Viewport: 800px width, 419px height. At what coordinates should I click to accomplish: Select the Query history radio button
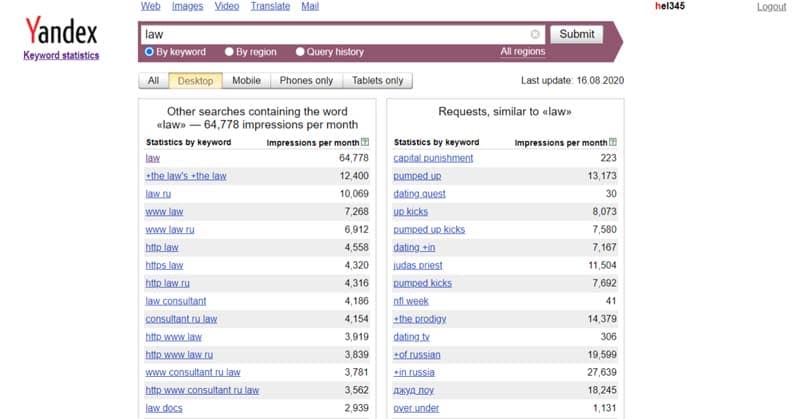coord(300,52)
